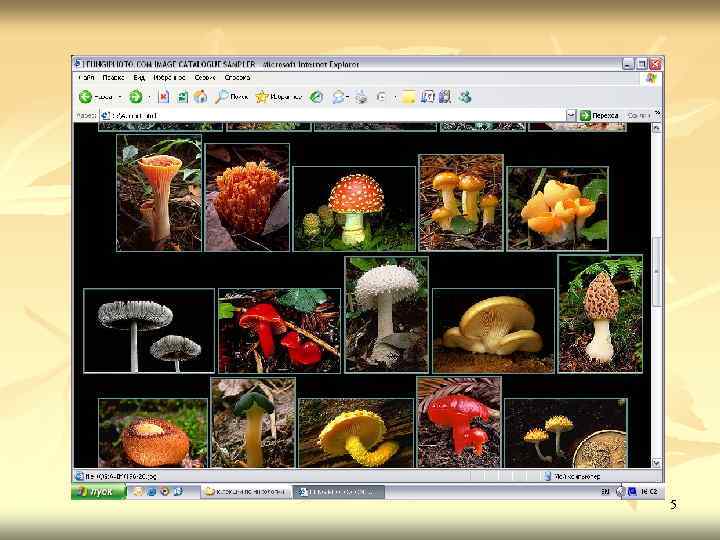
Task: Click the page icon in address bar
Action: coord(106,116)
